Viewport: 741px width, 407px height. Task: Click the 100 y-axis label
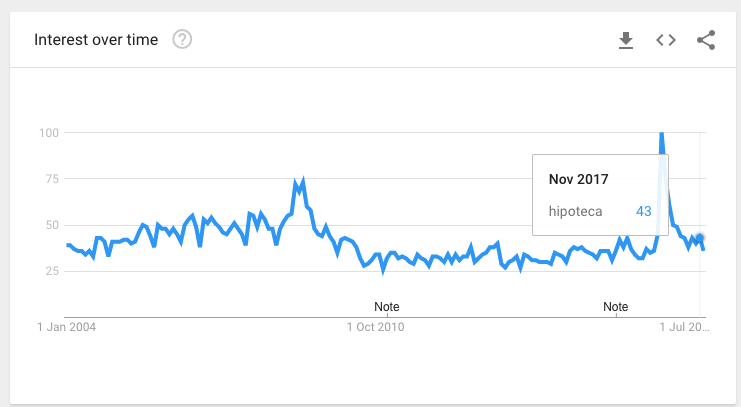coord(49,133)
